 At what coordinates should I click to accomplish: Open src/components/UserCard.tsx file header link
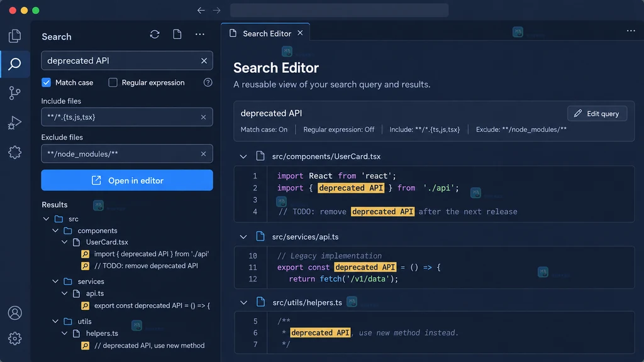326,156
